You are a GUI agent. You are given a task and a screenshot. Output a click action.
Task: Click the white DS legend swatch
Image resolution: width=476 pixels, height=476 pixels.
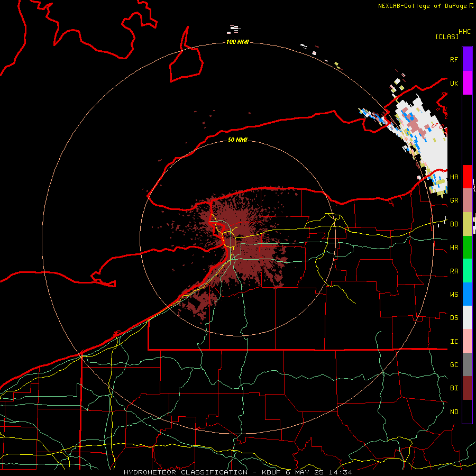pyautogui.click(x=467, y=317)
